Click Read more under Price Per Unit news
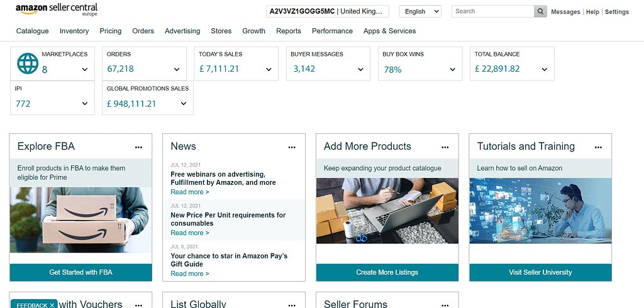 tap(190, 233)
